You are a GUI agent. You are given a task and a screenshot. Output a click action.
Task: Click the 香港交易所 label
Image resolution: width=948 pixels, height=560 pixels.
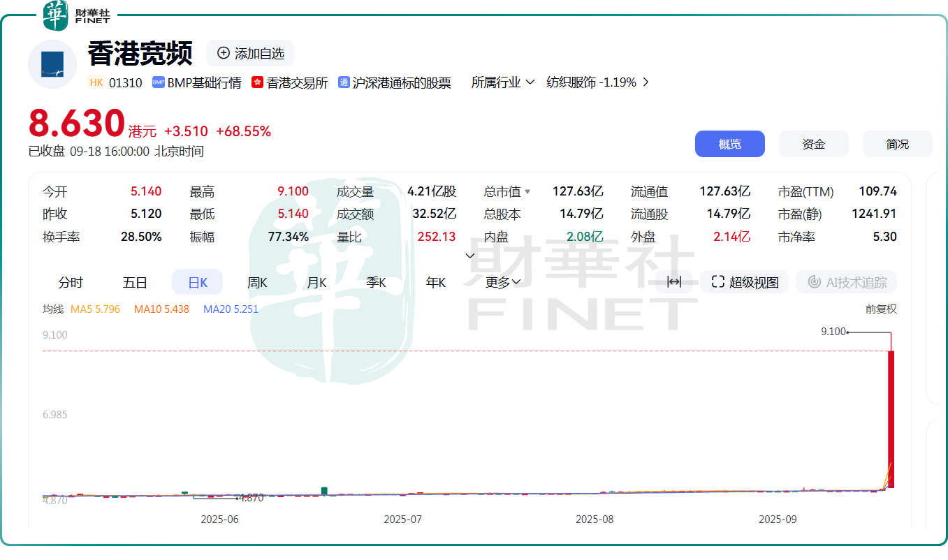tap(297, 82)
